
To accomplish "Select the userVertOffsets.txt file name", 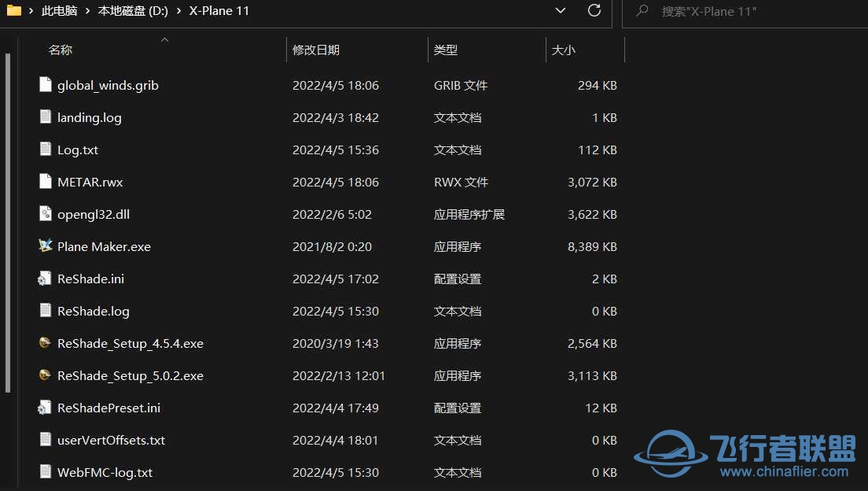I will [x=112, y=440].
